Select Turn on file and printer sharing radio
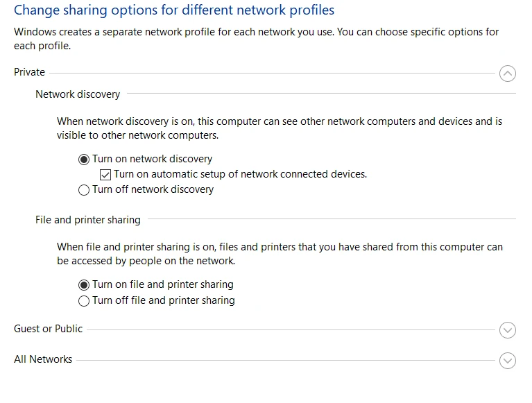 (84, 284)
